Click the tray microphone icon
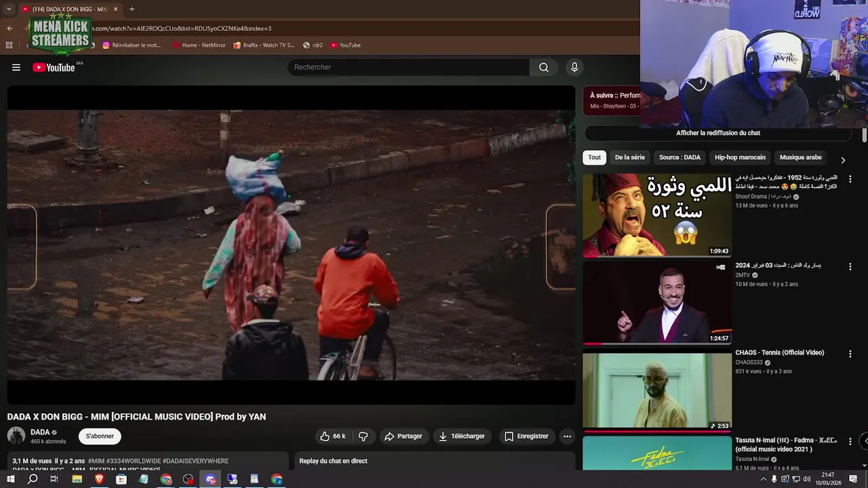Screen dimensions: 868x488 pos(774,479)
